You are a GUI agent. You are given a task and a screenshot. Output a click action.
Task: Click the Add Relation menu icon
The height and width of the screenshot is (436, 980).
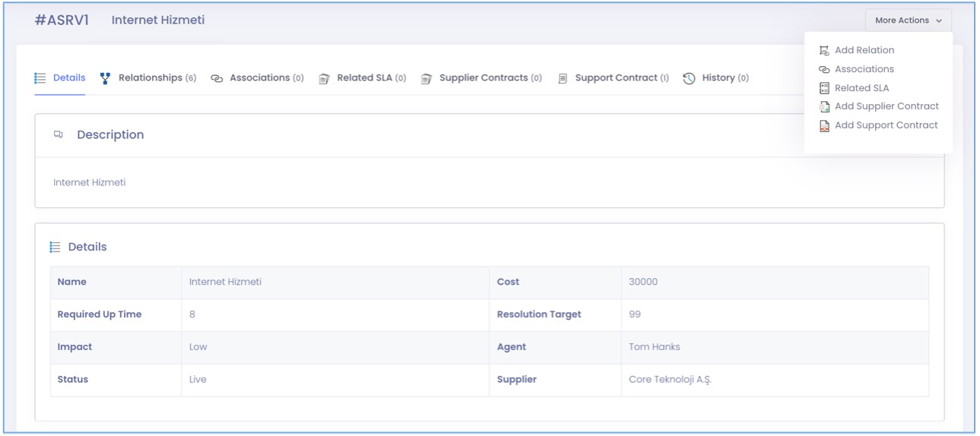[x=824, y=50]
